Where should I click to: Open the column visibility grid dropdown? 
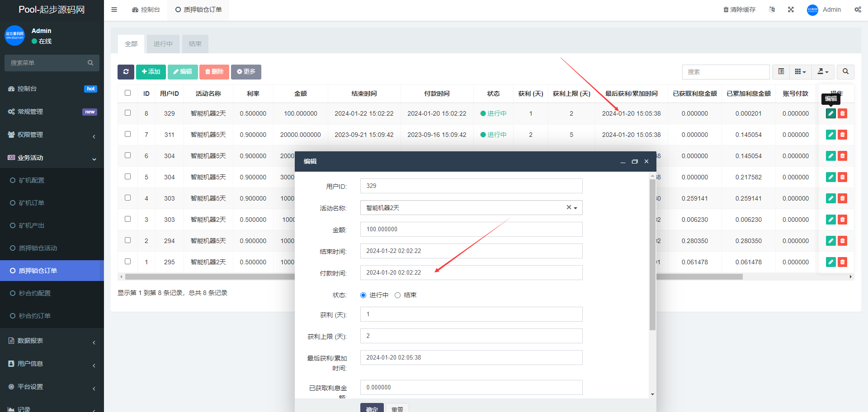coord(800,72)
